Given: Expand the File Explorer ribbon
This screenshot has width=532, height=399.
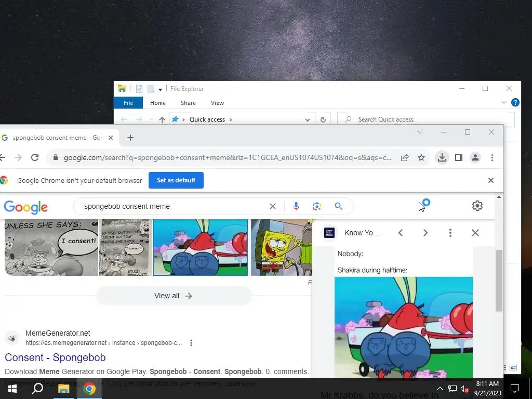Looking at the screenshot, I should click(504, 102).
